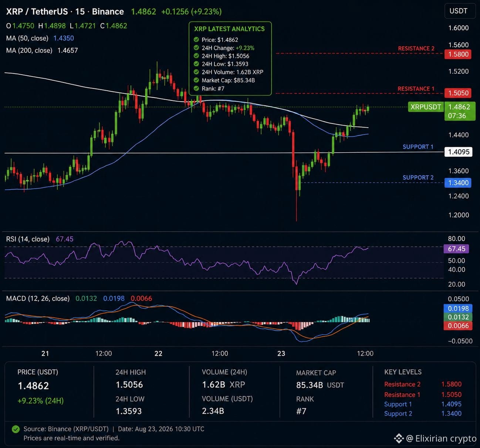Click the Source: Binance (XRP/USDT) text
The width and height of the screenshot is (480, 448).
click(x=66, y=429)
